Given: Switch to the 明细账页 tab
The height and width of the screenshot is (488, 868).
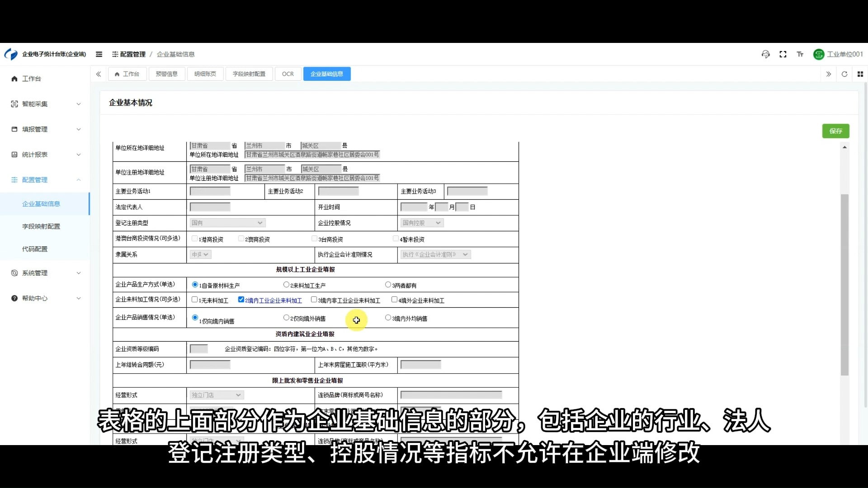Looking at the screenshot, I should pos(205,74).
